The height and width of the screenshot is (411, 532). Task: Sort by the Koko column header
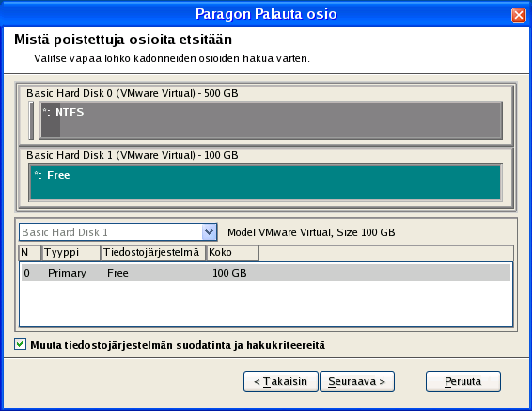[x=233, y=252]
